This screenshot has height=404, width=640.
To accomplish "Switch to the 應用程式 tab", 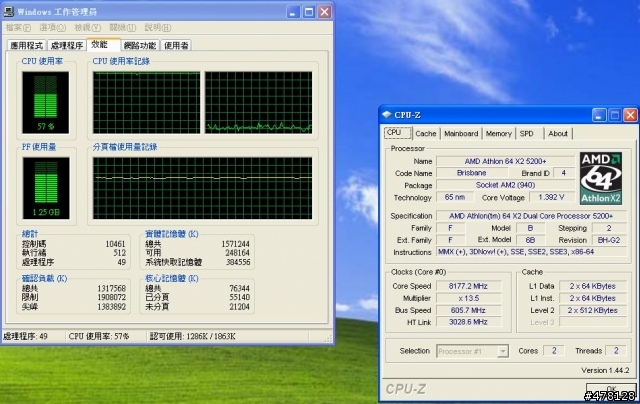I will 27,45.
